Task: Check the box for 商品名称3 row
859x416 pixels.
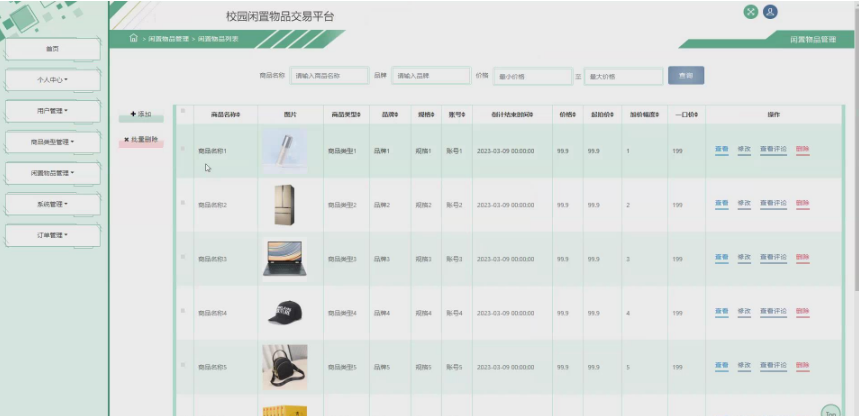Action: [183, 257]
